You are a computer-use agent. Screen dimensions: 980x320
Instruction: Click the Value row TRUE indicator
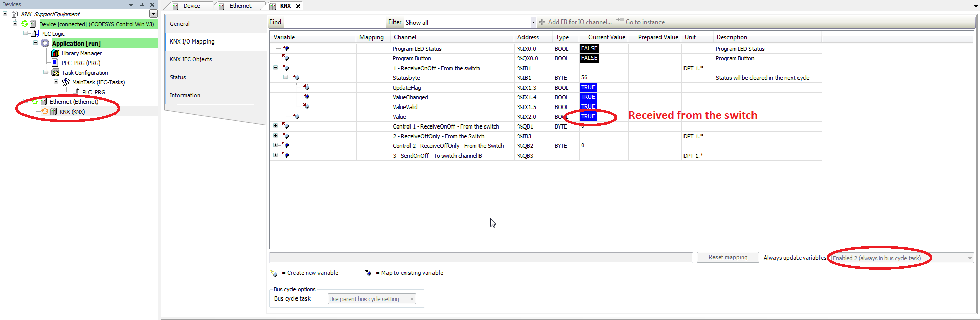tap(588, 117)
